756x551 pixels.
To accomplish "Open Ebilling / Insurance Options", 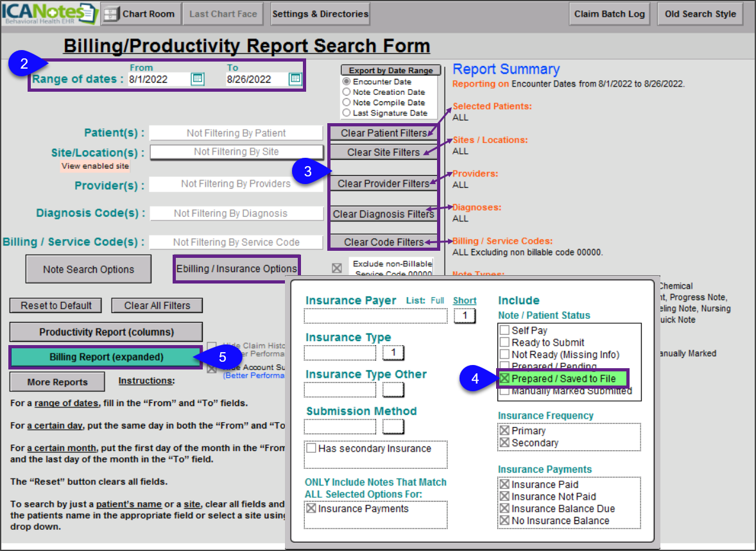I will click(236, 269).
